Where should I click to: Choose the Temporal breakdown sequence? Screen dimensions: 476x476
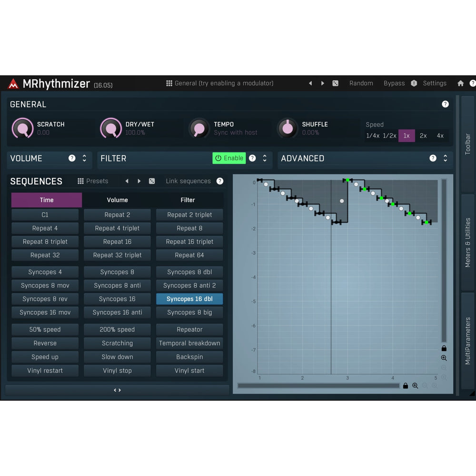[x=189, y=343]
